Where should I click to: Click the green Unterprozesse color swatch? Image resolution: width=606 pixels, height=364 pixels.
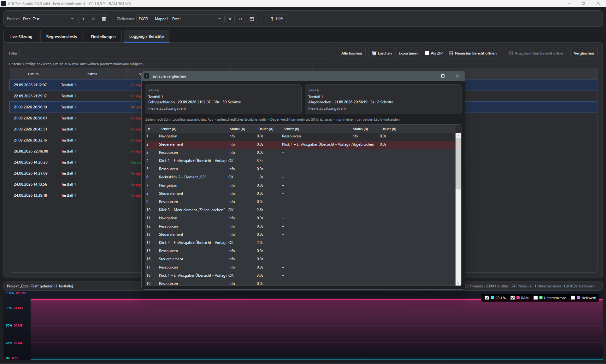(541, 298)
